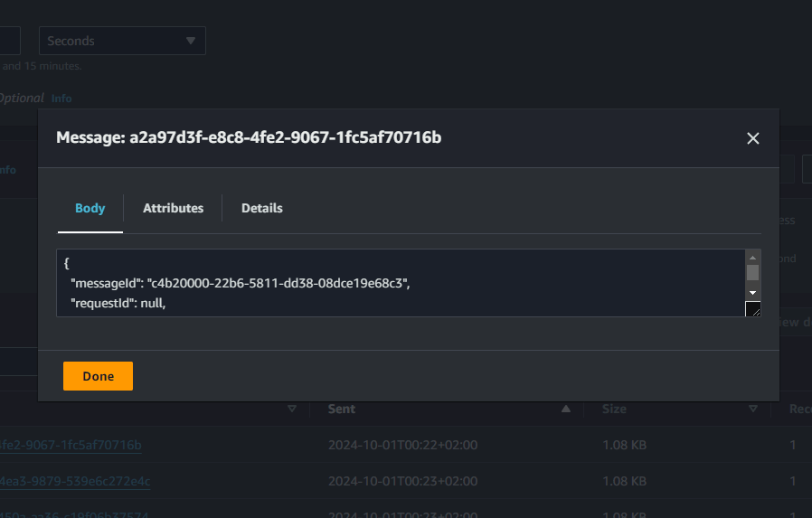Click the Info link beside Optional
The image size is (812, 518).
[61, 98]
